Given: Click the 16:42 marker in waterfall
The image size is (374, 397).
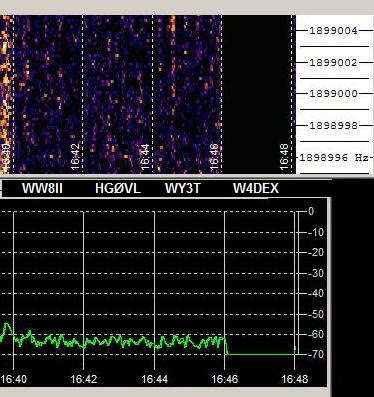Looking at the screenshot, I should 76,156.
